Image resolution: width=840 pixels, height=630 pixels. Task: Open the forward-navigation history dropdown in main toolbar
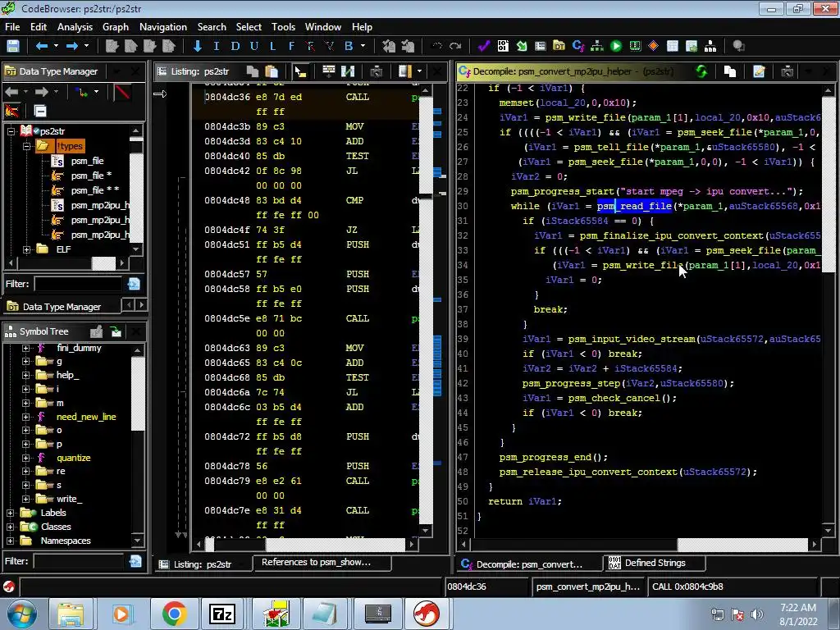(87, 46)
